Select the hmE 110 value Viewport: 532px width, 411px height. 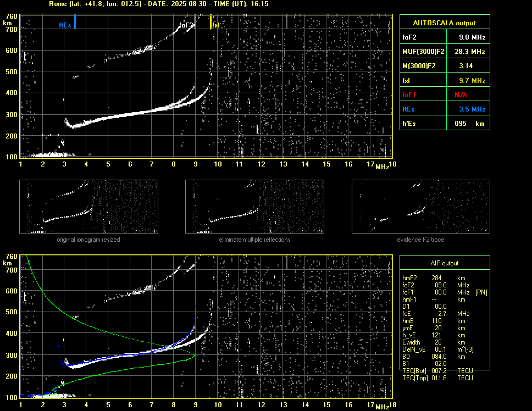(436, 321)
